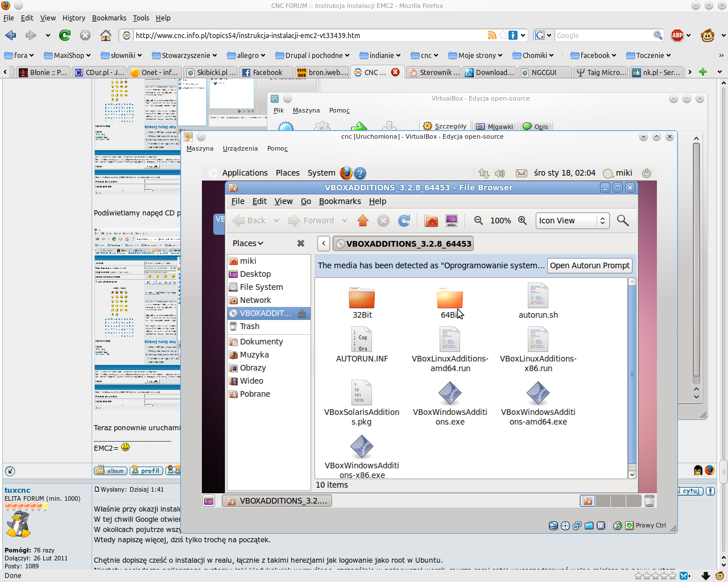Viewport: 728px width, 582px height.
Task: Click VirtualBox optical disc status icon
Action: pyautogui.click(x=565, y=526)
